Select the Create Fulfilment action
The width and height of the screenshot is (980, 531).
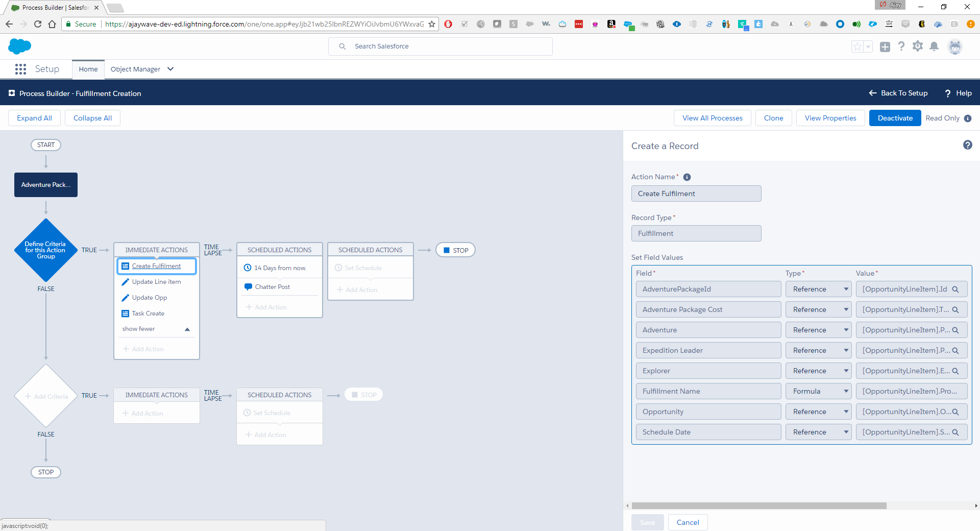(156, 266)
